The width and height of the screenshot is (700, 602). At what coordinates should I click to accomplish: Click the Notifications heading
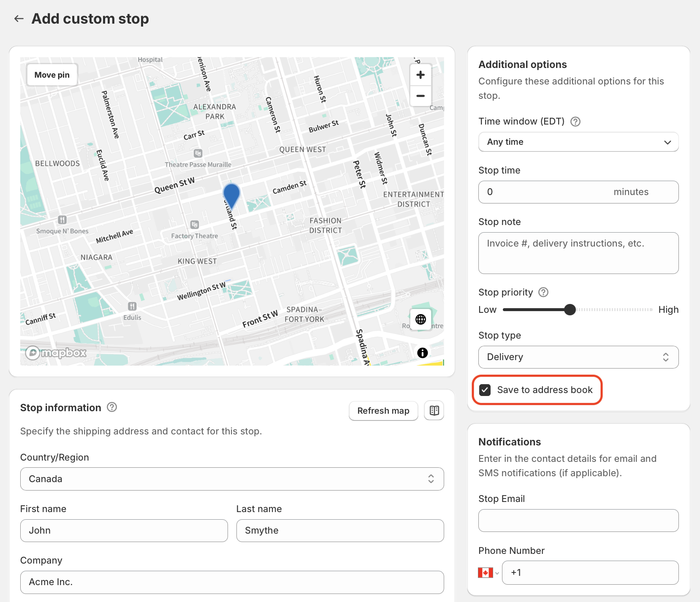tap(510, 442)
